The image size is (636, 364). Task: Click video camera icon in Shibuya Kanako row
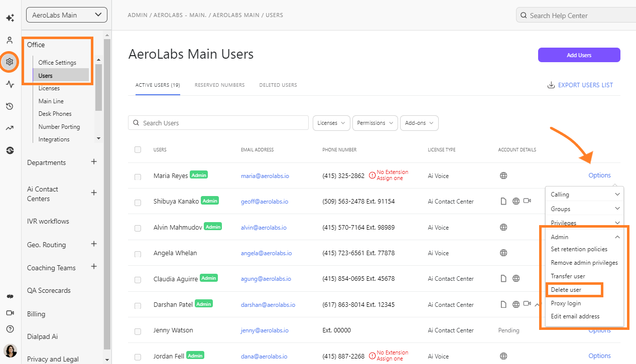tap(527, 201)
